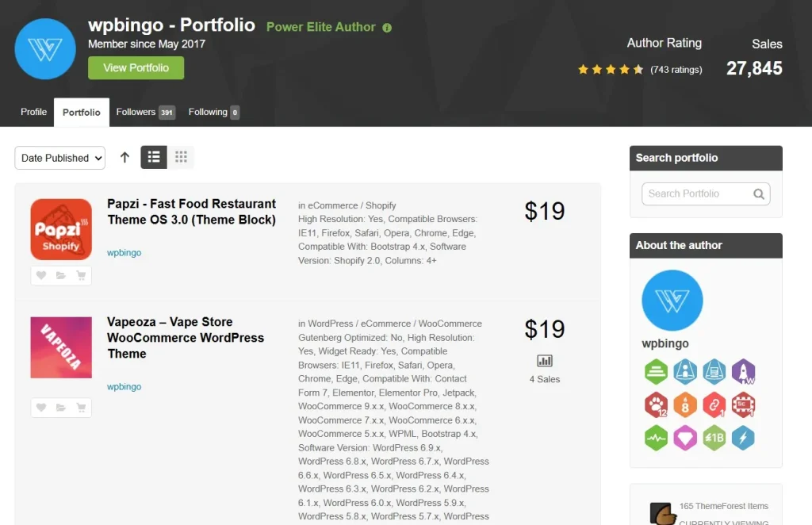Switch to grid view layout
This screenshot has height=525, width=812.
pyautogui.click(x=181, y=157)
